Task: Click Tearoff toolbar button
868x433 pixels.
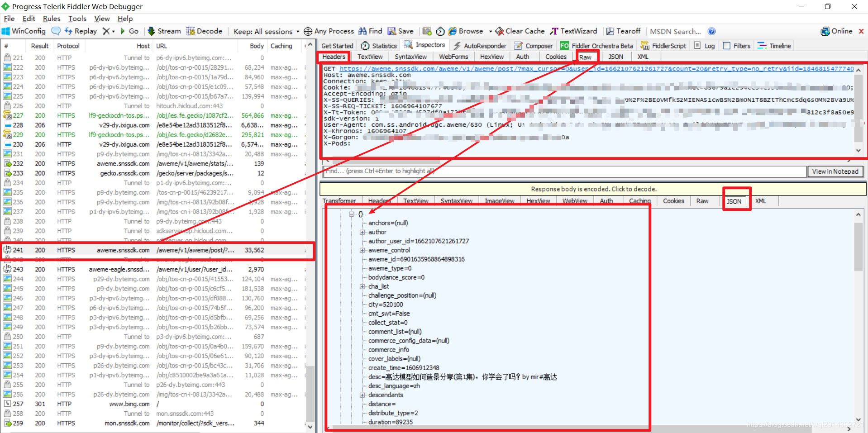Action: 623,31
